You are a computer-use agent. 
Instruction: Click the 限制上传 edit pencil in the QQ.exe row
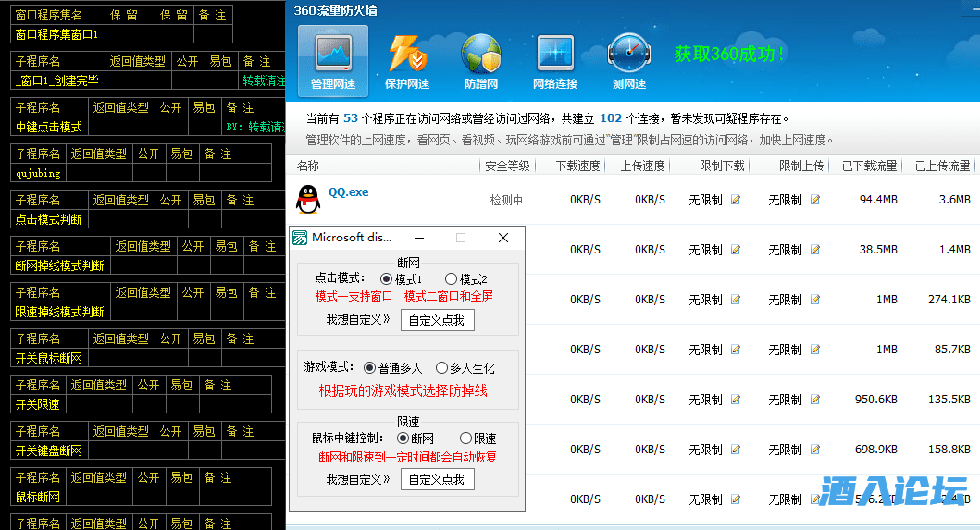[x=815, y=200]
